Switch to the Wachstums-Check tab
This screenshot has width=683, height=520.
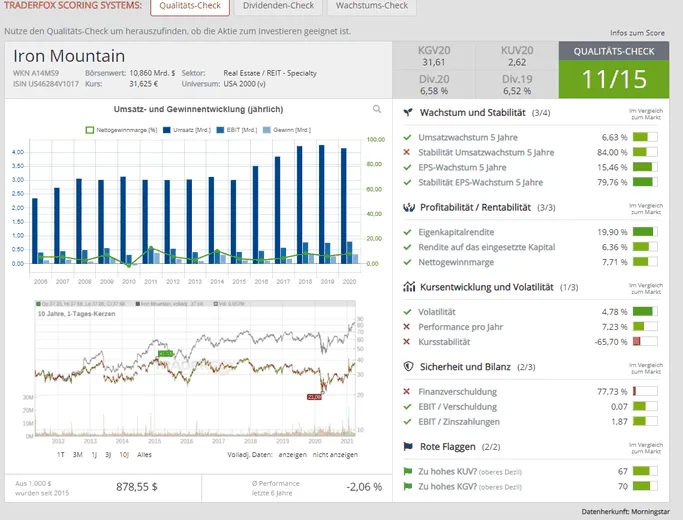click(372, 6)
